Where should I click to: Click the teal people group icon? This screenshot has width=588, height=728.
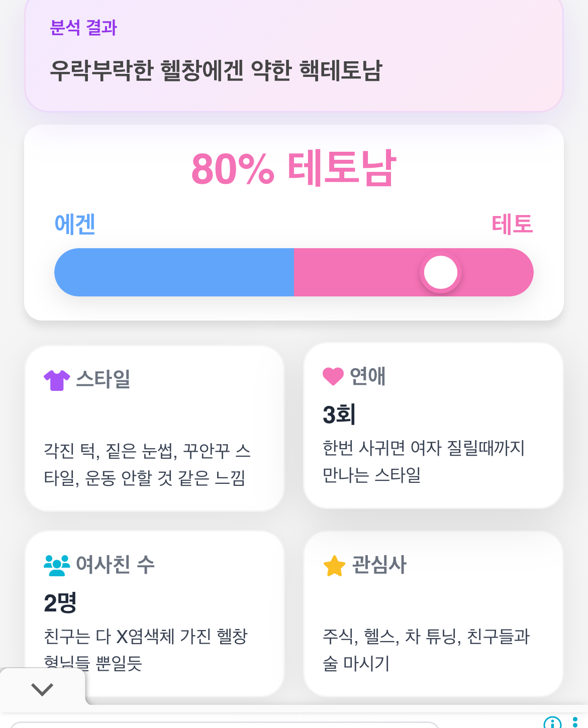[x=57, y=565]
